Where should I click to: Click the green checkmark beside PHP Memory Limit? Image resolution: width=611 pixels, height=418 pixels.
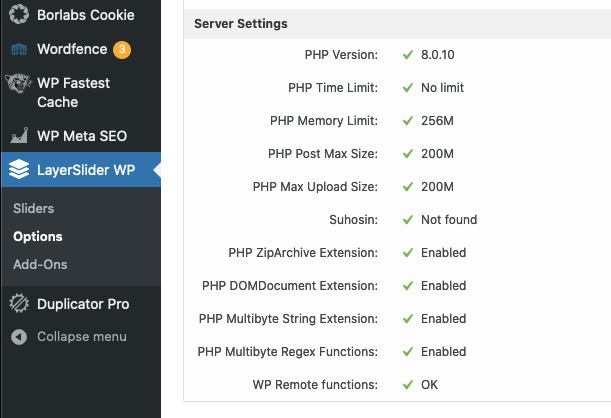[x=408, y=121]
